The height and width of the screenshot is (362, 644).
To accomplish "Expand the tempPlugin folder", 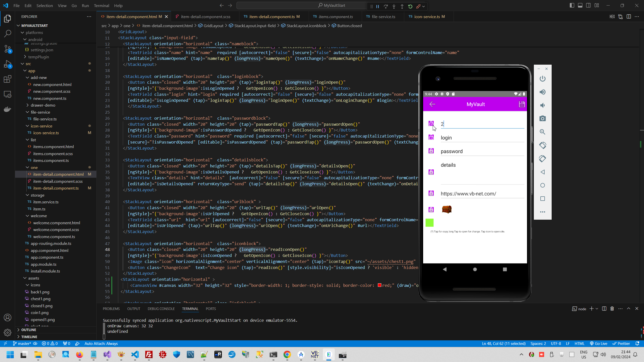I will click(38, 57).
